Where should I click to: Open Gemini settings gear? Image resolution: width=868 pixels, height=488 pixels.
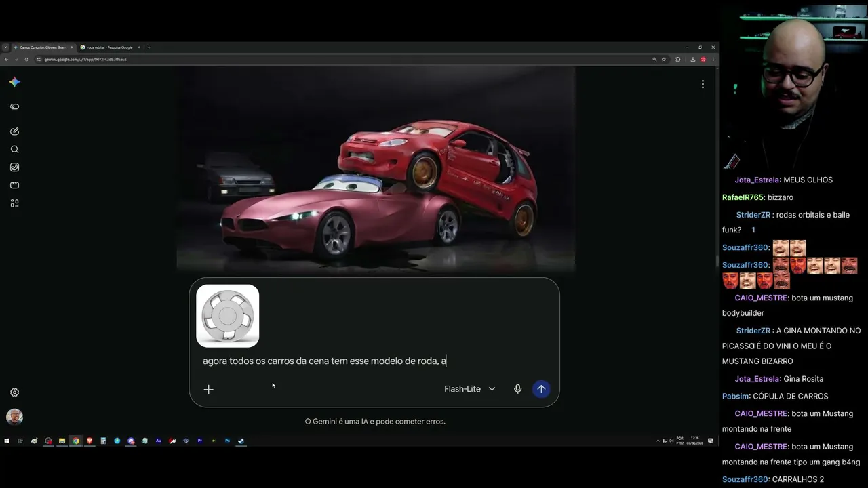(14, 392)
